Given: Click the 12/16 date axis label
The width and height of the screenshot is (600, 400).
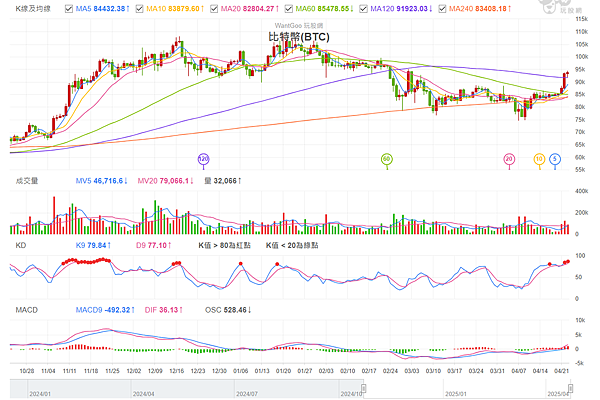Looking at the screenshot, I should point(176,371).
